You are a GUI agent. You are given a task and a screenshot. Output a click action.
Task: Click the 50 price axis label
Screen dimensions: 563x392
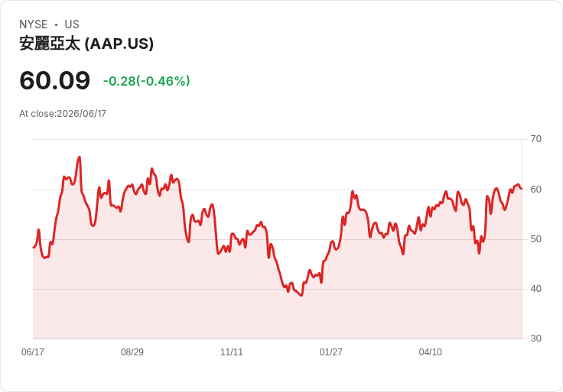point(535,239)
